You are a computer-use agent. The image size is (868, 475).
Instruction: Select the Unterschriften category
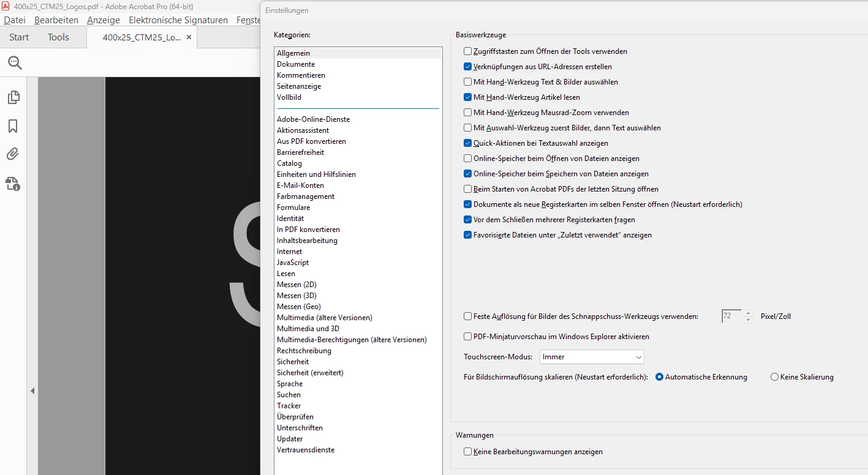point(358,428)
